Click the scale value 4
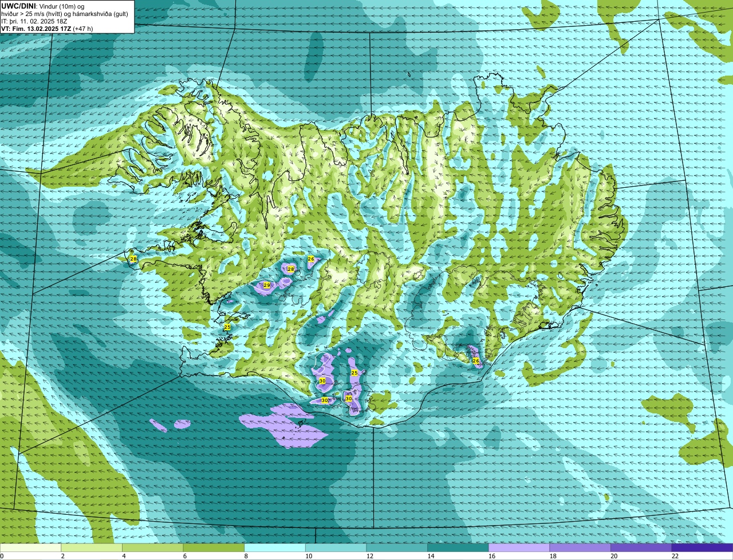This screenshot has height=560, width=733. point(124,556)
